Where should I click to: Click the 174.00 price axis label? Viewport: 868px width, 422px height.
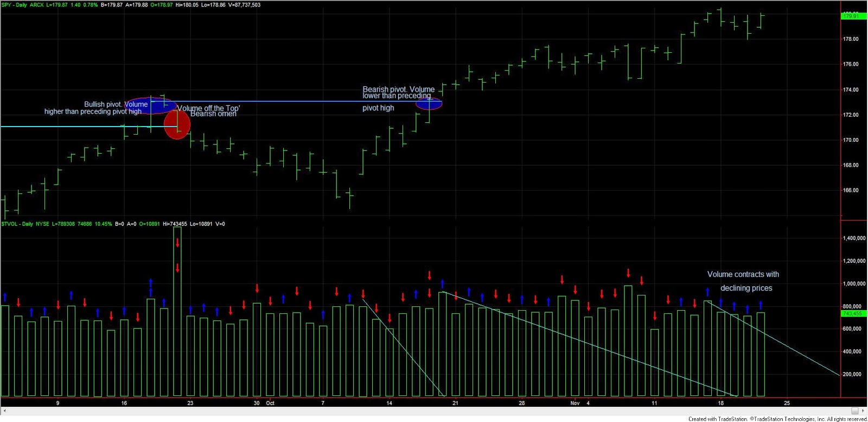(851, 90)
